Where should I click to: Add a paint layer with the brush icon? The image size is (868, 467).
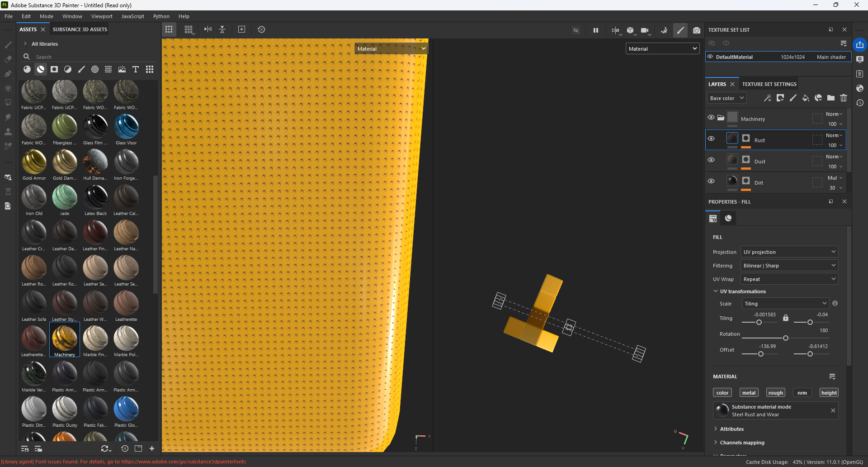tap(793, 98)
